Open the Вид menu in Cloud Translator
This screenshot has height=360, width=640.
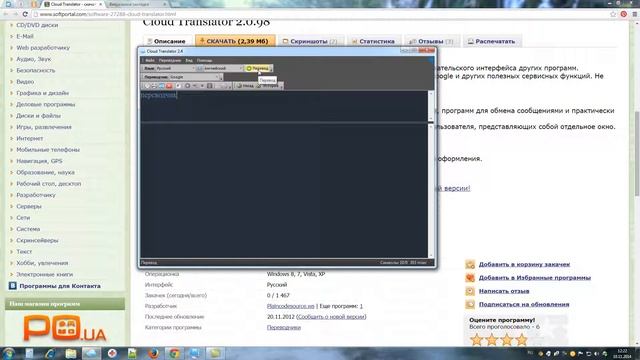(189, 60)
